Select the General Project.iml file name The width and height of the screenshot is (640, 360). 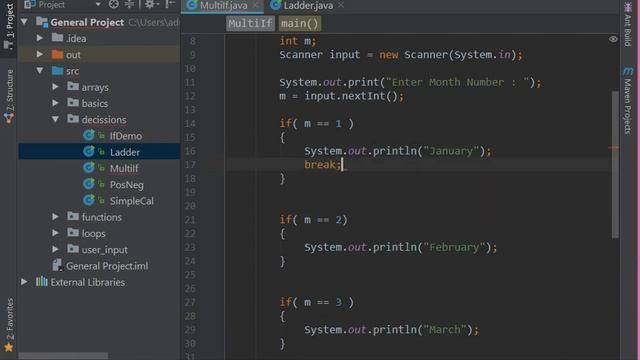tap(107, 266)
